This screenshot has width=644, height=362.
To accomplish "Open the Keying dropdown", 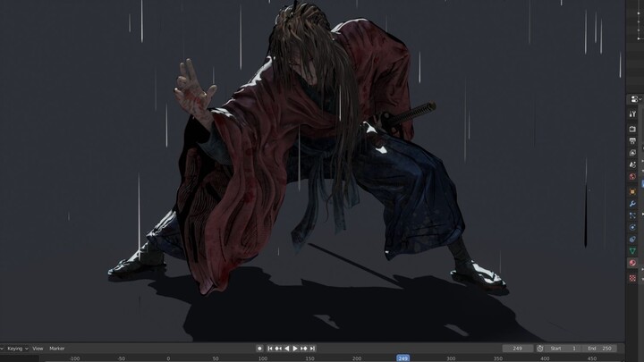I will 18,349.
